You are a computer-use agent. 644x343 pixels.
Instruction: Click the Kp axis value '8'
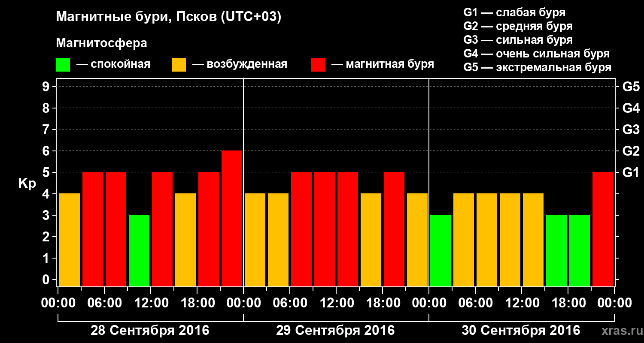coord(47,108)
